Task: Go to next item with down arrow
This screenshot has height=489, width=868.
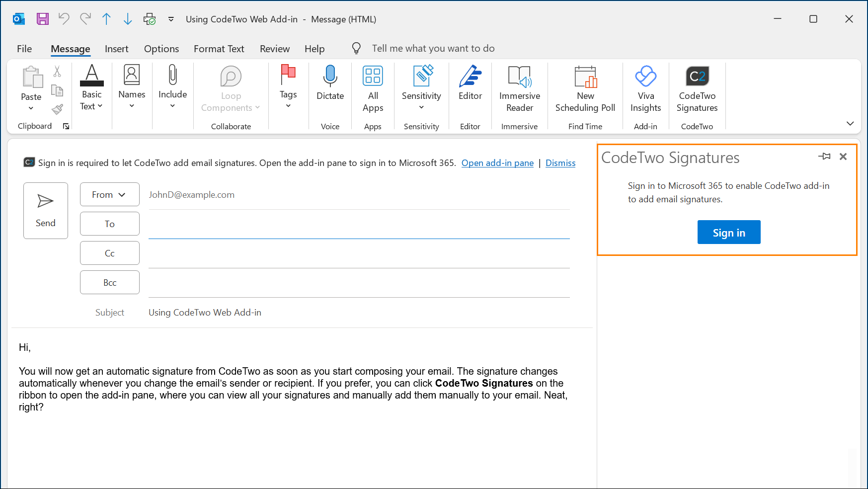Action: pos(128,19)
